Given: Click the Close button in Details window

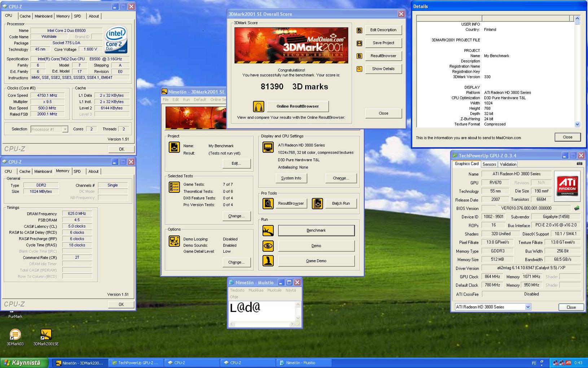Looking at the screenshot, I should (567, 137).
